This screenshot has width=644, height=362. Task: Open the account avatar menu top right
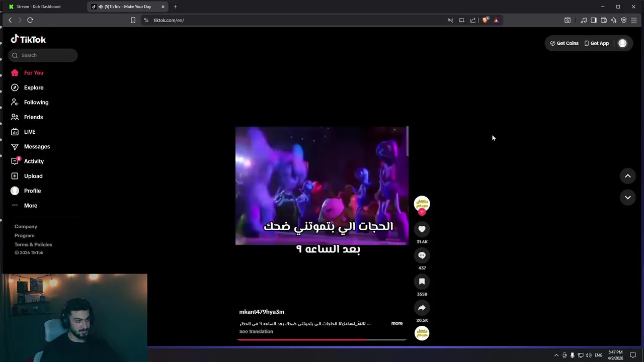pos(622,43)
